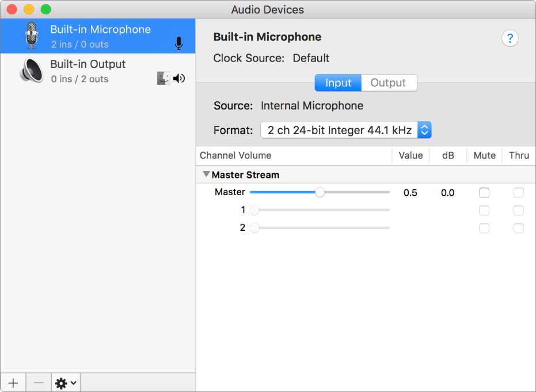The height and width of the screenshot is (392, 536).
Task: Mute channel 1
Action: click(484, 210)
